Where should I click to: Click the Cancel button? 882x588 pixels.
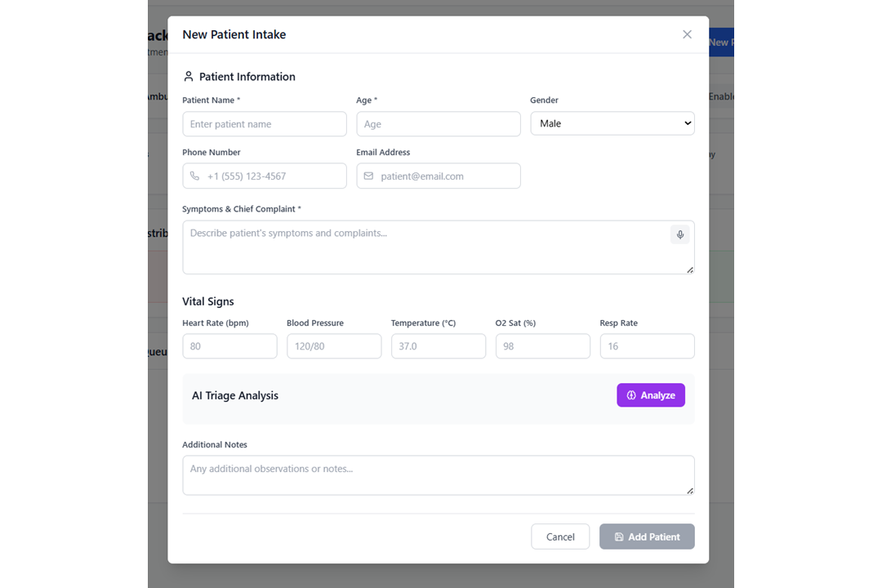point(560,537)
